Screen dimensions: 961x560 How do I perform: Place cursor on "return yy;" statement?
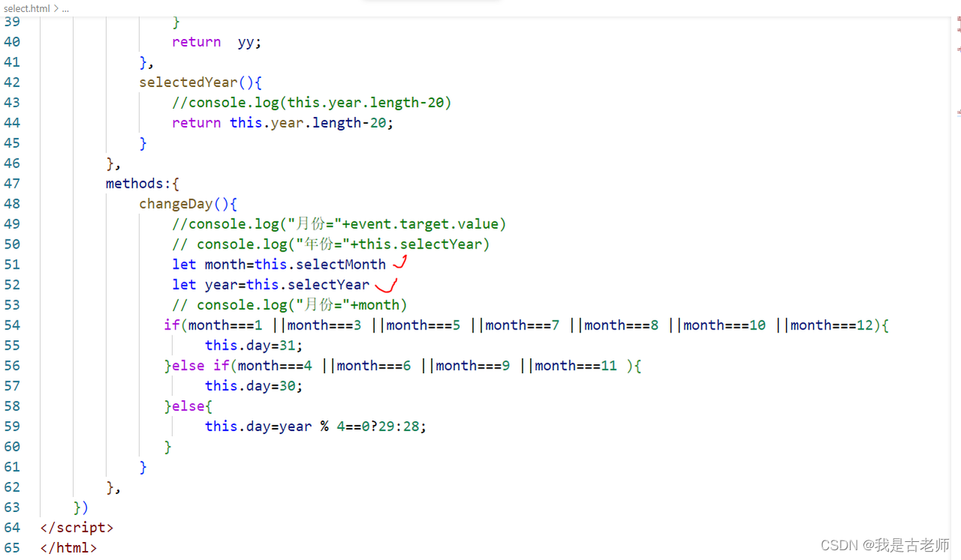click(217, 42)
